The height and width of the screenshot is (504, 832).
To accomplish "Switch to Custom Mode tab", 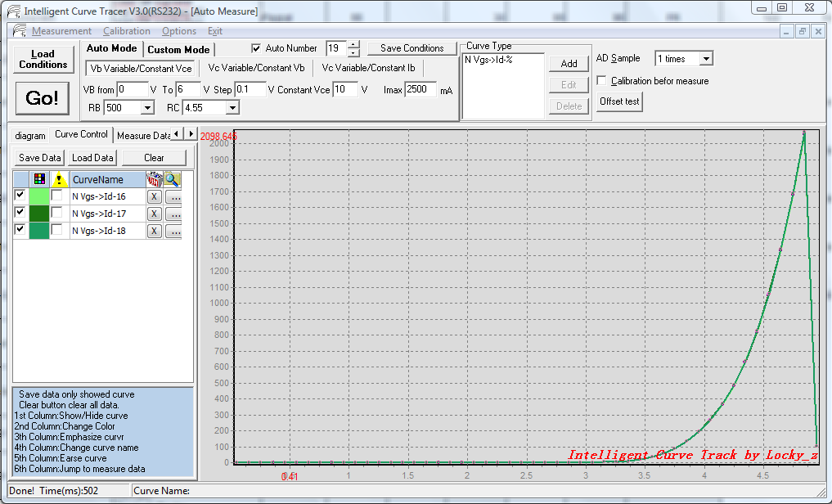I will coord(178,49).
